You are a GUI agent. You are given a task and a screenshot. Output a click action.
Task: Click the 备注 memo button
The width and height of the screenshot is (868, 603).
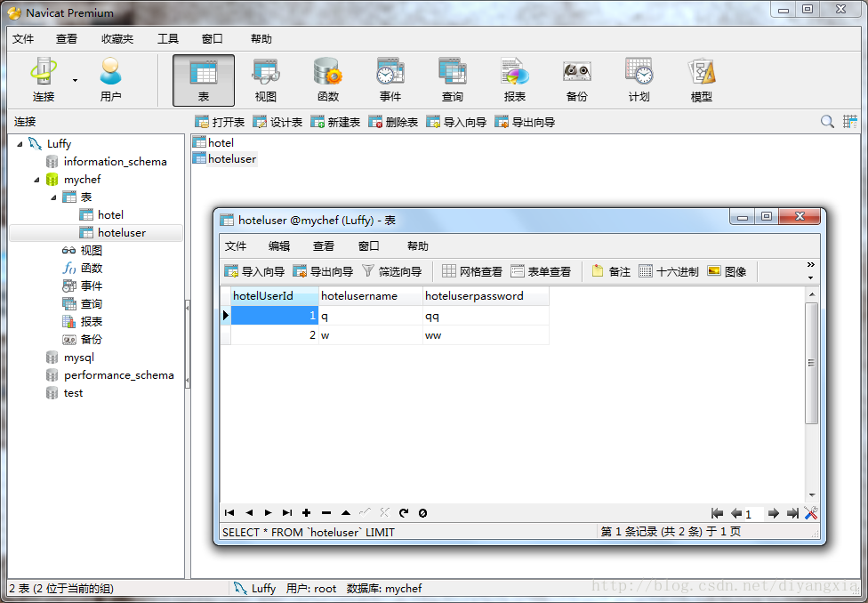(x=611, y=271)
